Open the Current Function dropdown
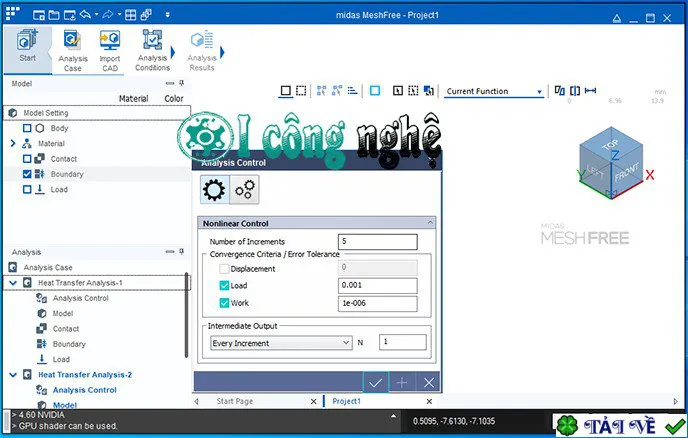This screenshot has width=688, height=438. pyautogui.click(x=494, y=91)
